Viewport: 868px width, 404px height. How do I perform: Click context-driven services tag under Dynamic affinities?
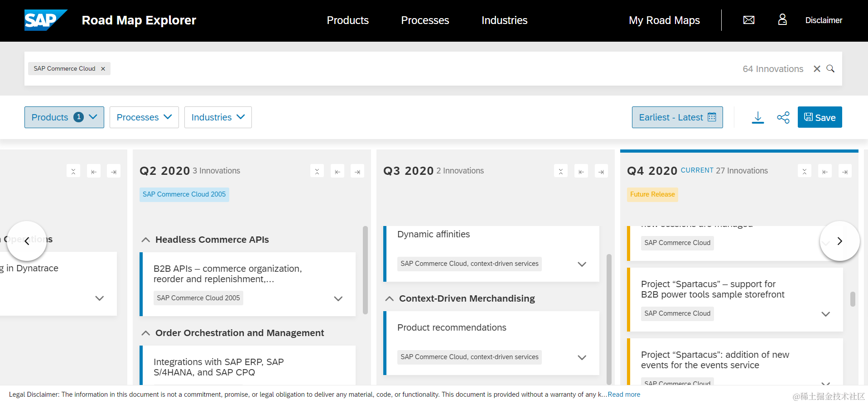[x=469, y=264]
